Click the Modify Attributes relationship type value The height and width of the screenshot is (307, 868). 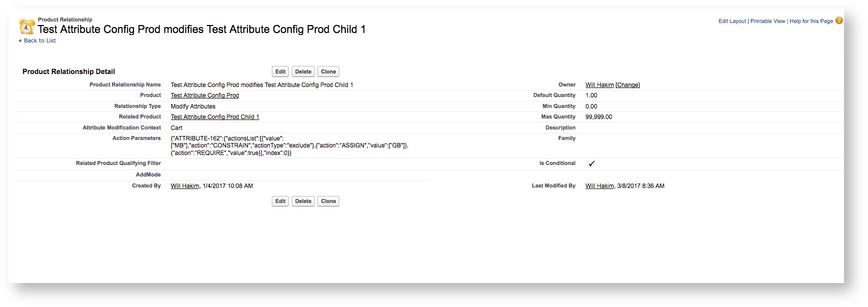[x=193, y=106]
